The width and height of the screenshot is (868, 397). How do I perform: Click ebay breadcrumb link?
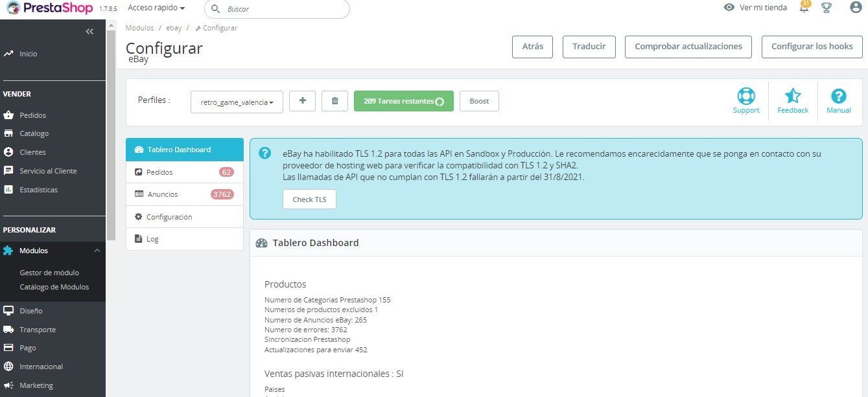click(174, 28)
